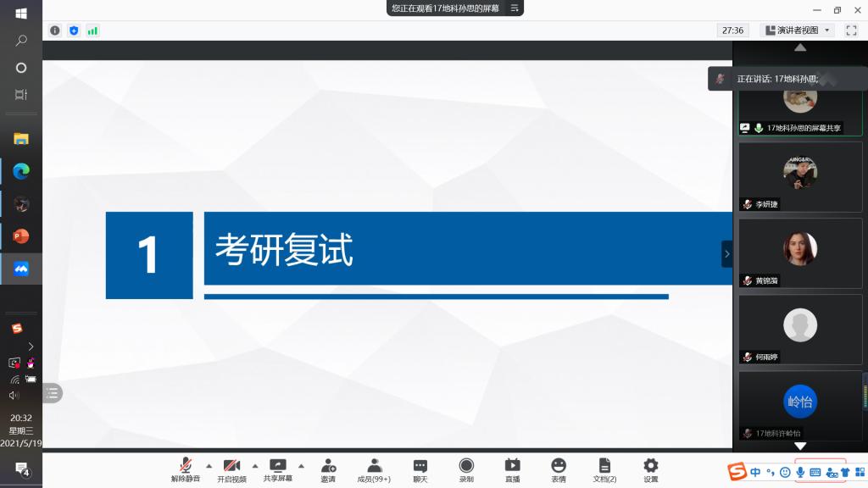Open PowerPoint from the Windows taskbar
The image size is (868, 488).
(21, 236)
